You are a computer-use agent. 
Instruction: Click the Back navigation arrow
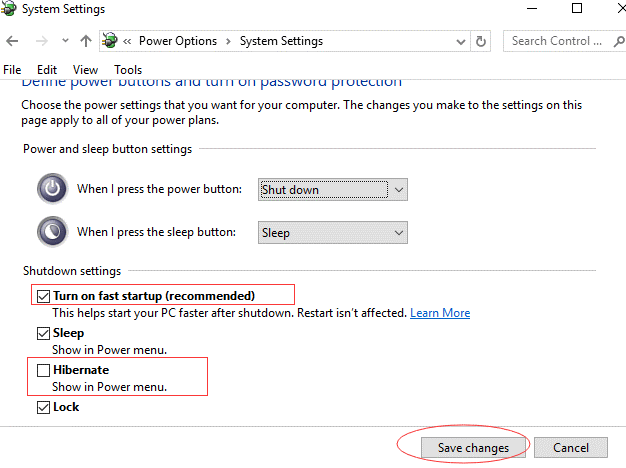[x=12, y=42]
